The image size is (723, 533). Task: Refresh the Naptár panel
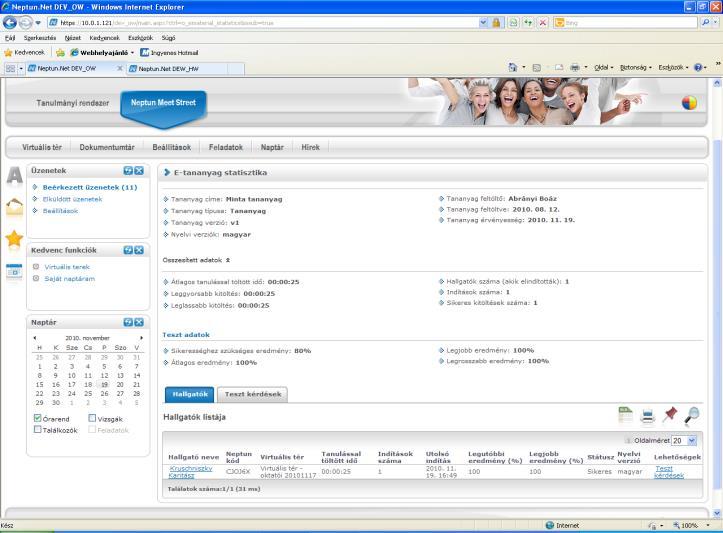[x=128, y=322]
